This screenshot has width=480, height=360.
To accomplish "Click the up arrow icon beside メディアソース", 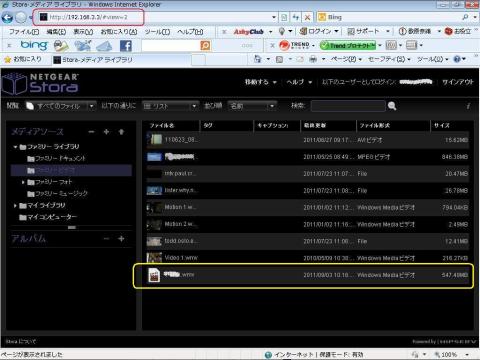I will click(121, 132).
